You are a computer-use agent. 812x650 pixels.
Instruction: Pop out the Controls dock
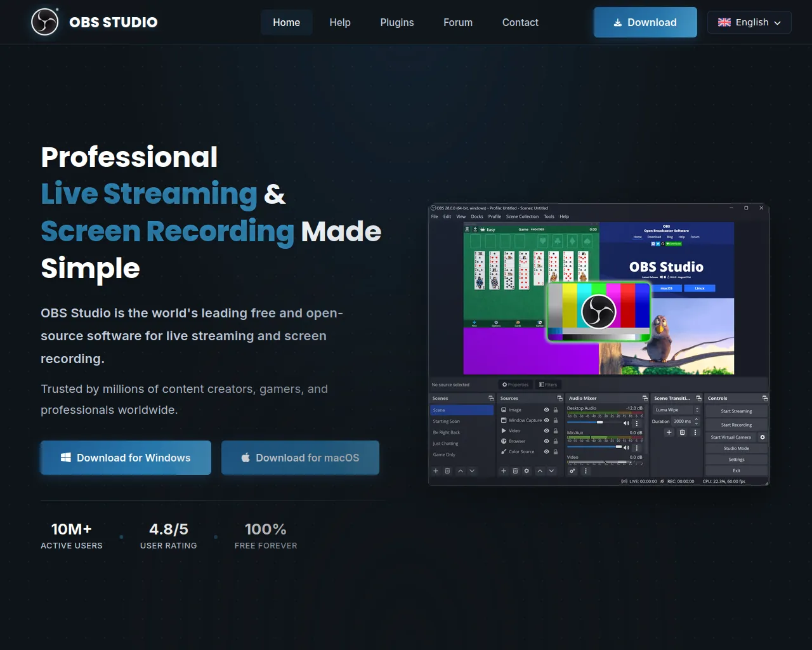[765, 398]
